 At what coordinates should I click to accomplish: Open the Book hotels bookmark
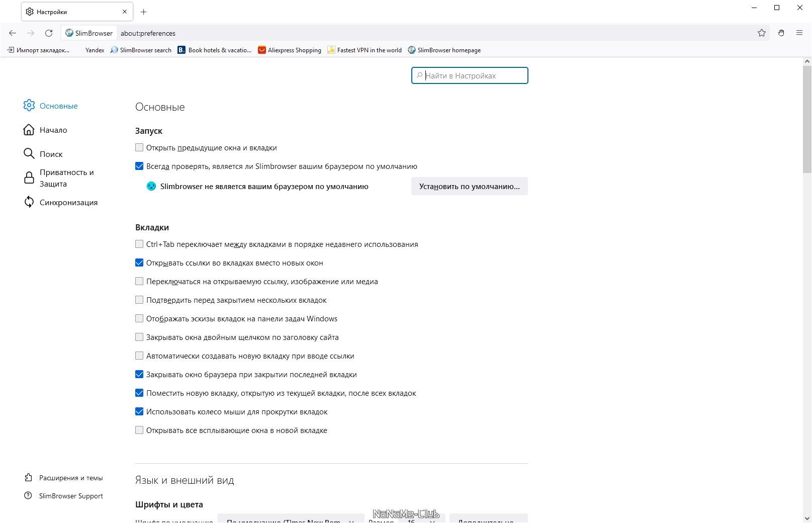click(x=215, y=50)
